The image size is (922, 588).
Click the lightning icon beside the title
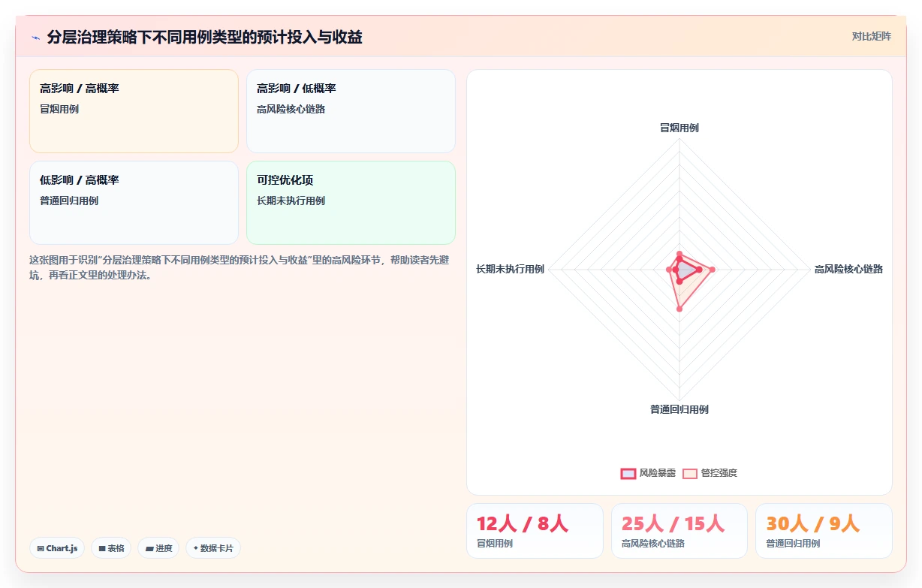click(x=35, y=37)
